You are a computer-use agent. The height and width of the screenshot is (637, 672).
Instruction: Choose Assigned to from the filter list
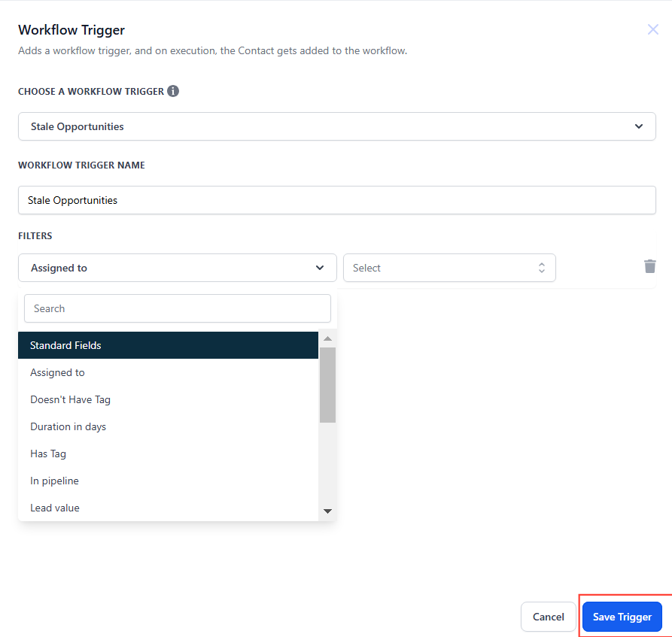[x=57, y=372]
